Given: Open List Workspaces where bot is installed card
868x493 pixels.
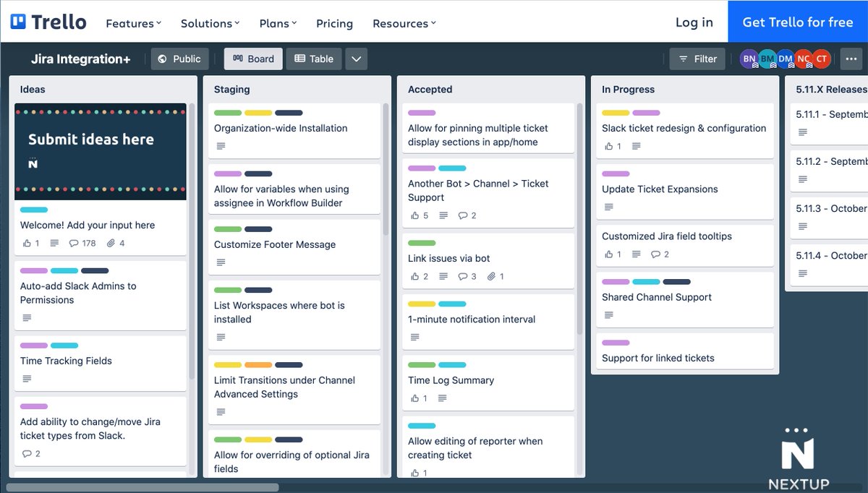Looking at the screenshot, I should [294, 314].
